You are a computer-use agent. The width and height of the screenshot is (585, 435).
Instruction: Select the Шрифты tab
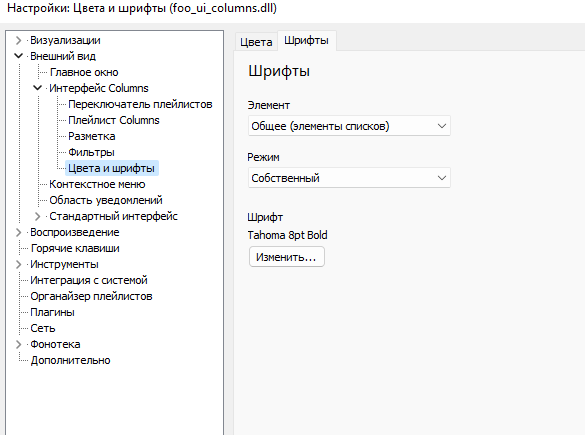coord(306,40)
